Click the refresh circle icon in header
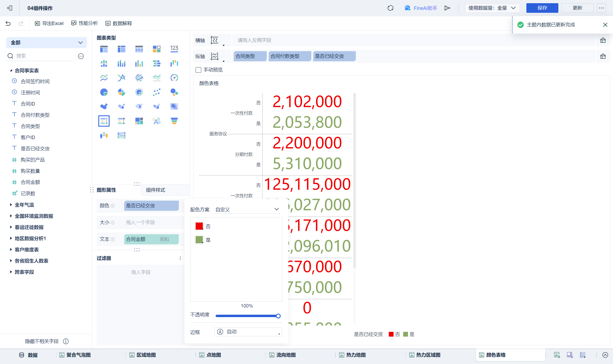 click(390, 8)
